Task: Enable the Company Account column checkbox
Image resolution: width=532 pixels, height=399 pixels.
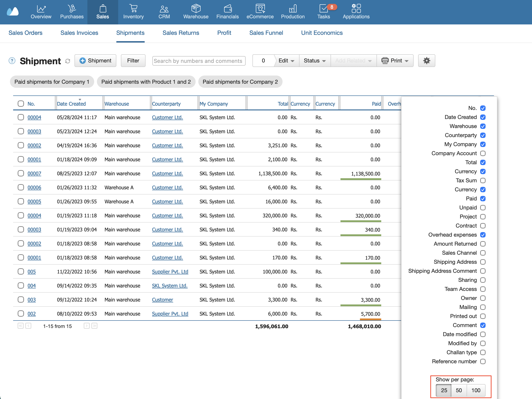Action: pyautogui.click(x=483, y=153)
